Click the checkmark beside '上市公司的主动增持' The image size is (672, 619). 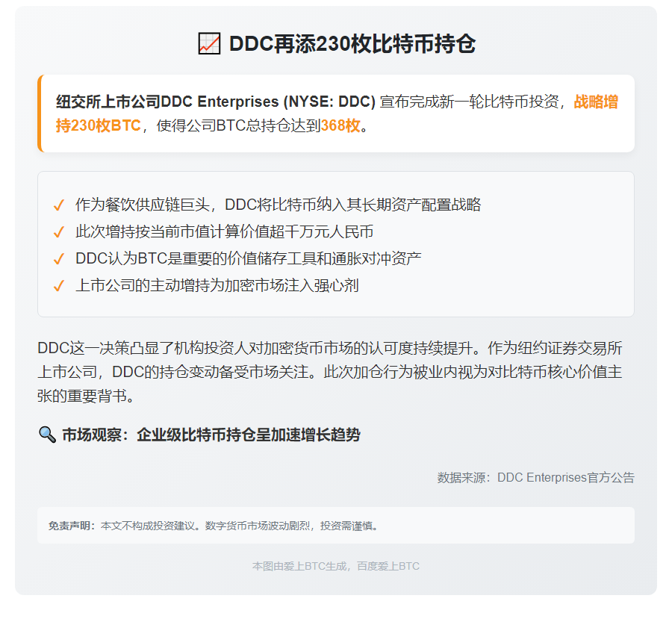point(59,286)
